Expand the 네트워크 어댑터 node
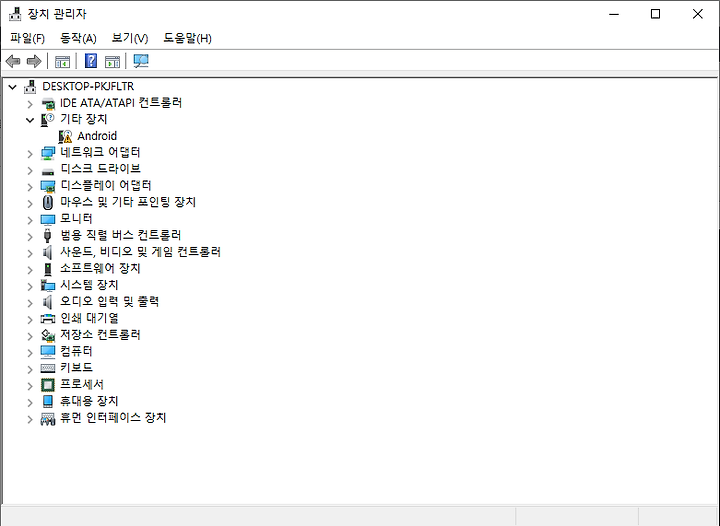 click(x=30, y=154)
